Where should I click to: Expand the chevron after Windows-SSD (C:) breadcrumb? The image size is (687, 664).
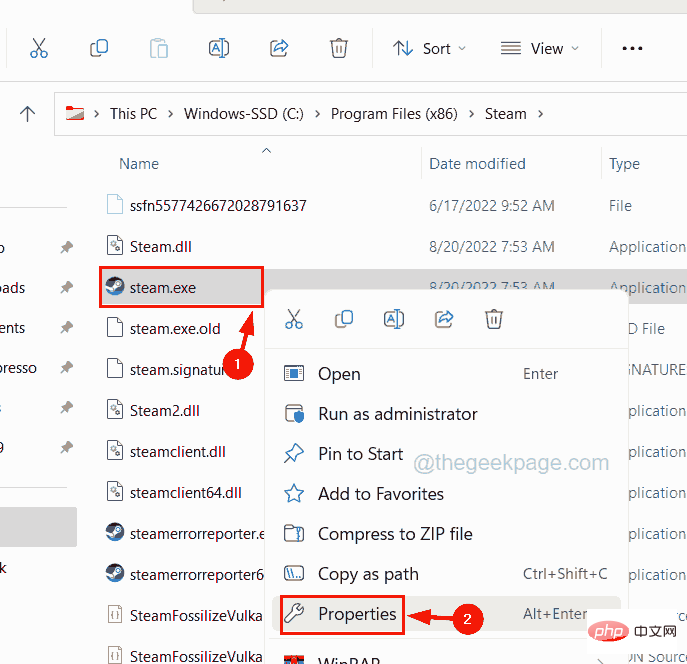317,114
